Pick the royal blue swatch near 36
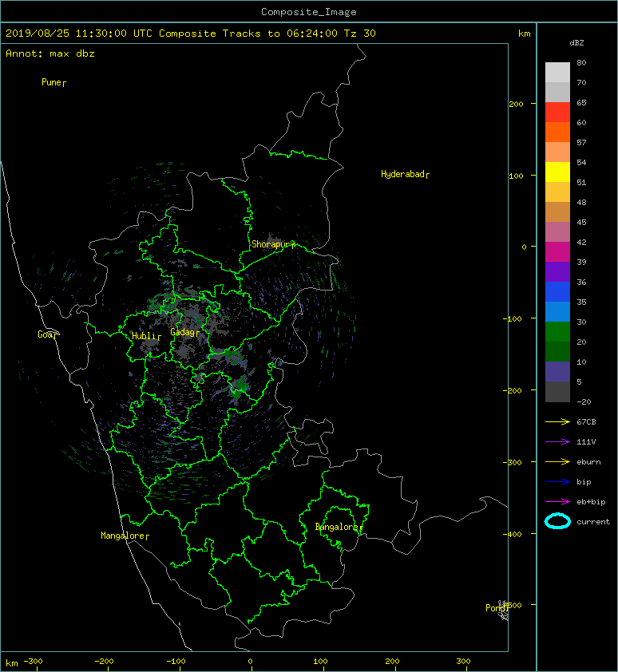 tap(557, 292)
